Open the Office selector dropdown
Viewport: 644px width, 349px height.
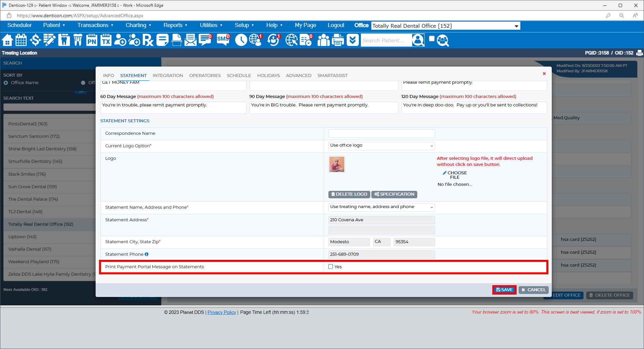coord(445,26)
